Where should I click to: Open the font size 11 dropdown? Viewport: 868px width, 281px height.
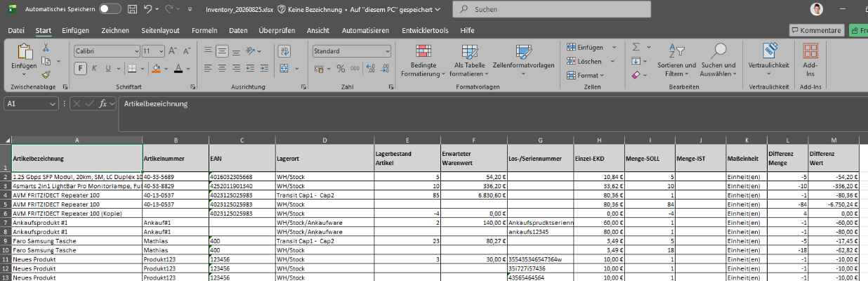(162, 51)
